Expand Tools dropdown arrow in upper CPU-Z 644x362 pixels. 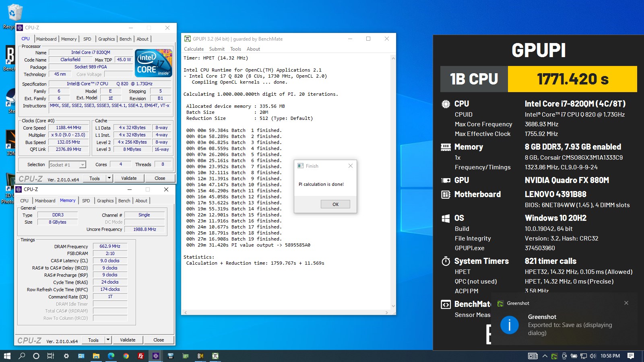[x=109, y=178]
